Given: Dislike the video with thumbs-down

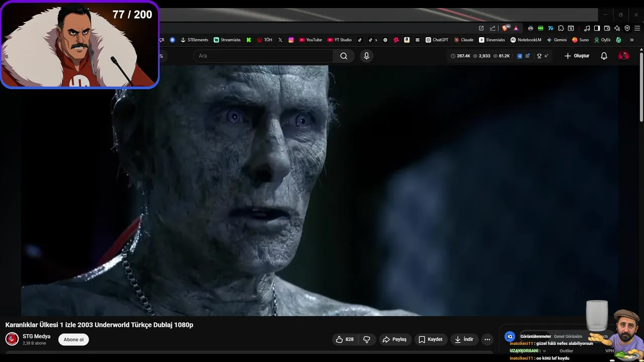Looking at the screenshot, I should coord(367,339).
